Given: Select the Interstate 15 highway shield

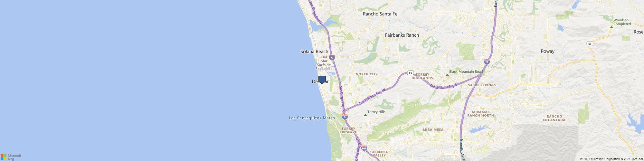Looking at the screenshot, I should 487,61.
